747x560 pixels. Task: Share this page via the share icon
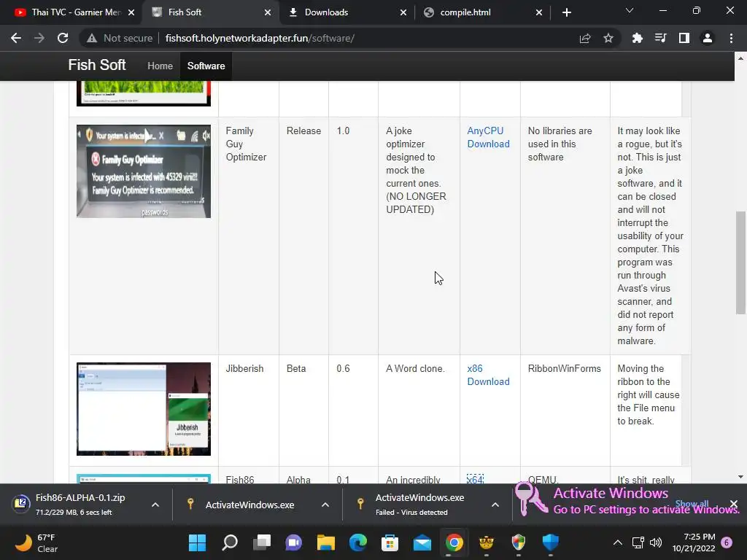click(585, 38)
